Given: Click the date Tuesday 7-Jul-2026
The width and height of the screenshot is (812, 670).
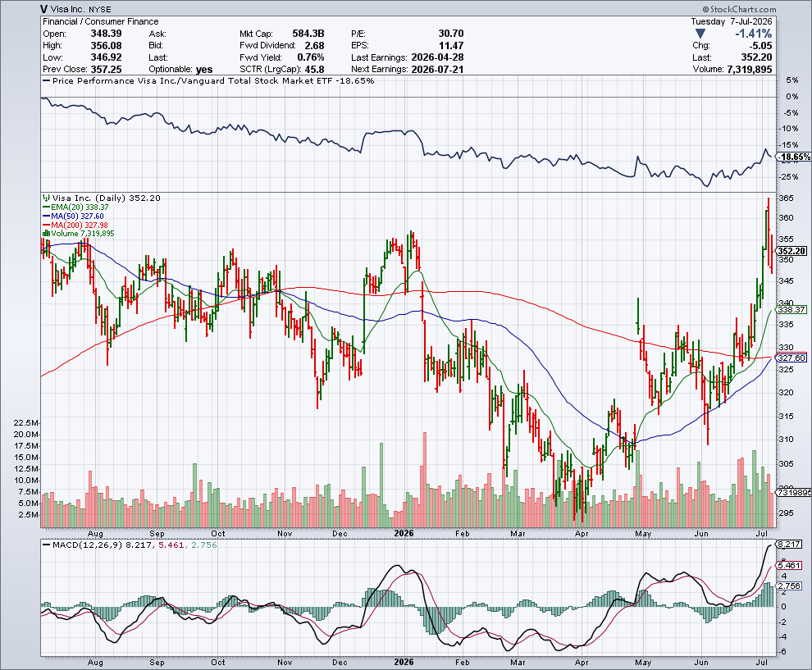Looking at the screenshot, I should [x=732, y=21].
